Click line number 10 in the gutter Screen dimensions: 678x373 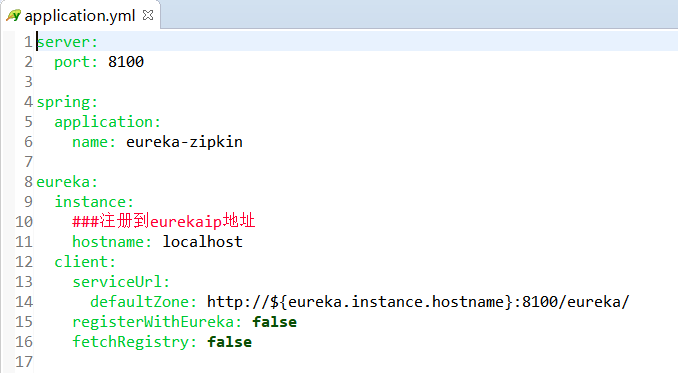(x=24, y=222)
